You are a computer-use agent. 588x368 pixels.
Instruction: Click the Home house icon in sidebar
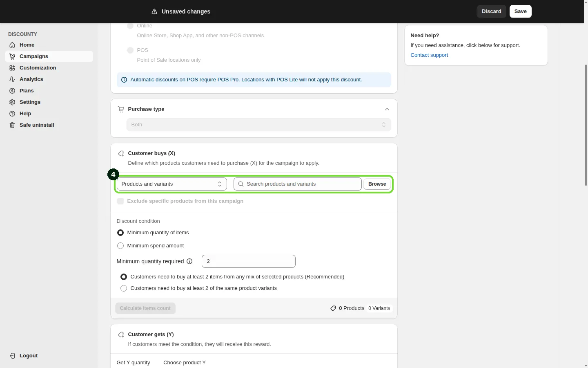(x=12, y=45)
